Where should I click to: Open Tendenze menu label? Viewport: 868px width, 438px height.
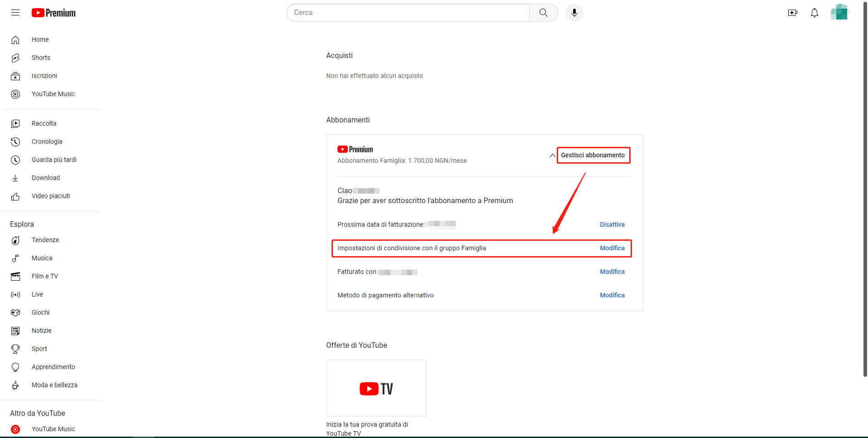45,240
